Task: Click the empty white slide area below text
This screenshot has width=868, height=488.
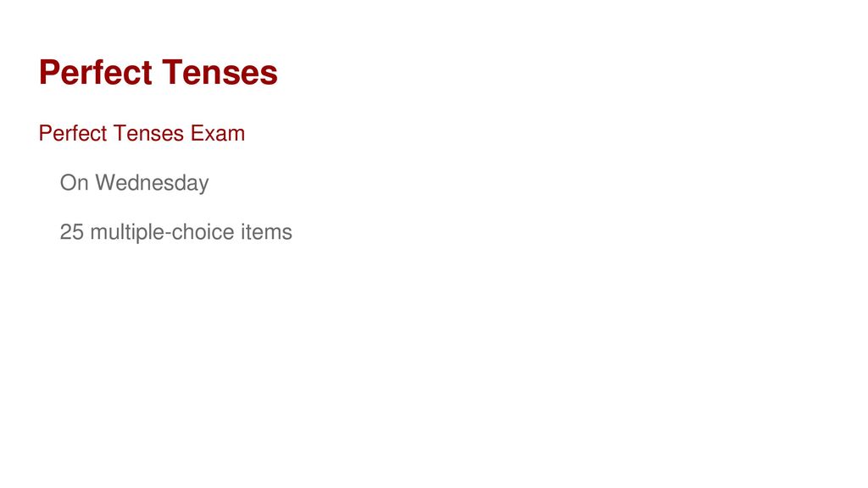Action: tap(434, 365)
